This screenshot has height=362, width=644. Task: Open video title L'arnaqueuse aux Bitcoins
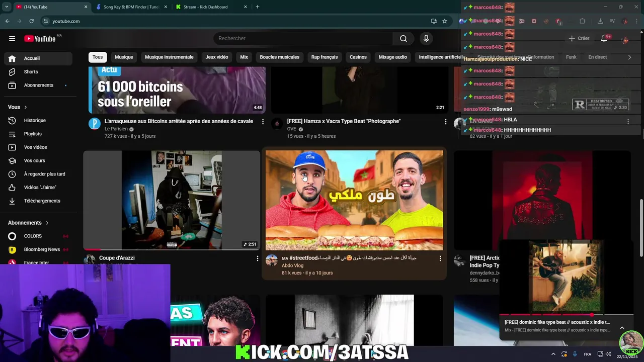179,121
